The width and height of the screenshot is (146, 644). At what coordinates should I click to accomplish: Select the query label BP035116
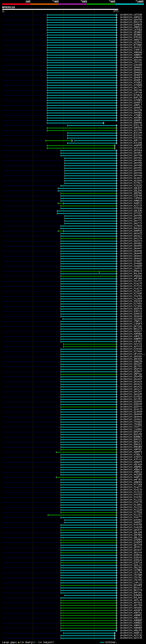click(x=8, y=8)
